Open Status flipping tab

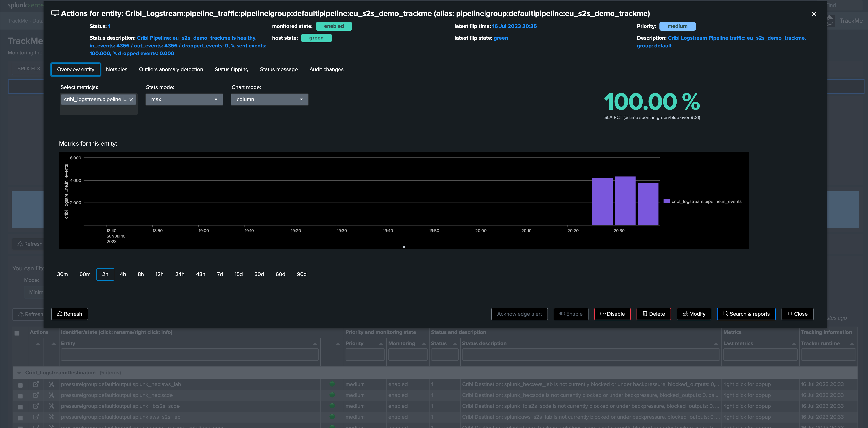tap(231, 69)
